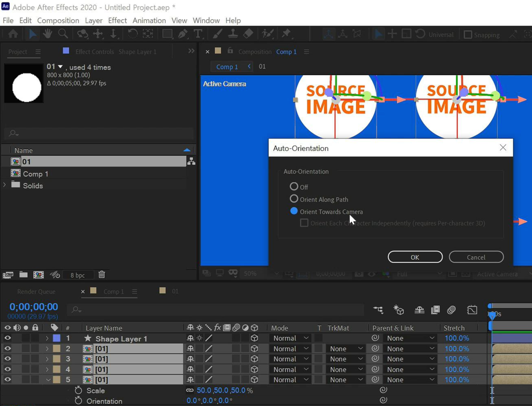Select Orient Towards Camera option
This screenshot has height=406, width=532.
(x=294, y=211)
